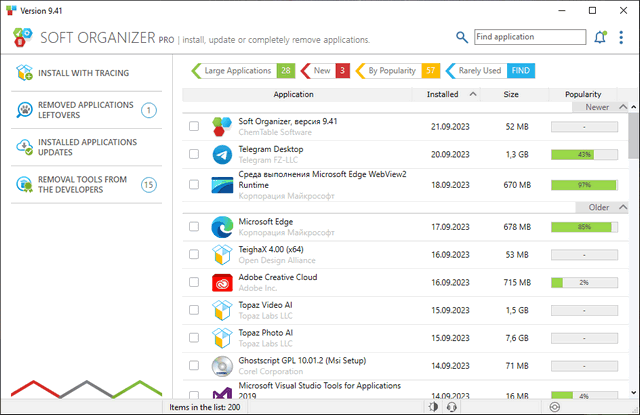Click the Microsoft Edge app icon

click(x=222, y=227)
